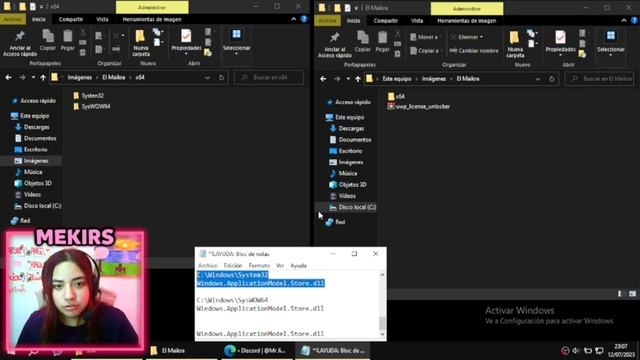The height and width of the screenshot is (360, 640).
Task: Select SysWOW64 folder in left window
Action: click(92, 106)
